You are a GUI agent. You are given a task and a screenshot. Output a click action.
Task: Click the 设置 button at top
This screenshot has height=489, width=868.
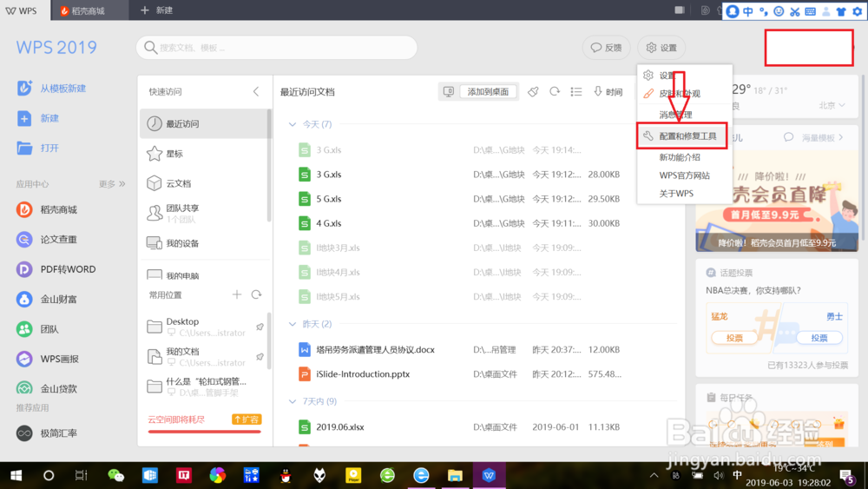[661, 48]
